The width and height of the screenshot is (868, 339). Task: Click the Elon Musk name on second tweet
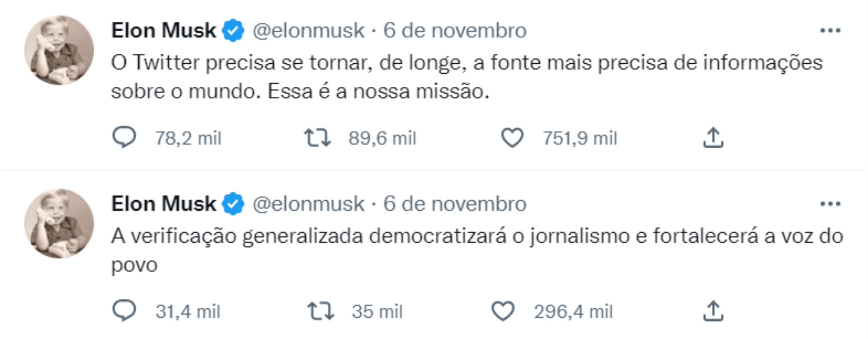164,204
